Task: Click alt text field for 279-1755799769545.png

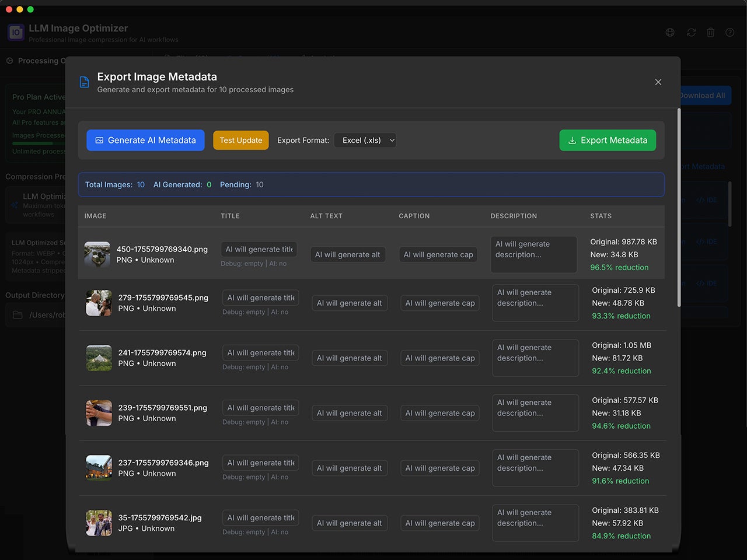Action: (x=349, y=303)
